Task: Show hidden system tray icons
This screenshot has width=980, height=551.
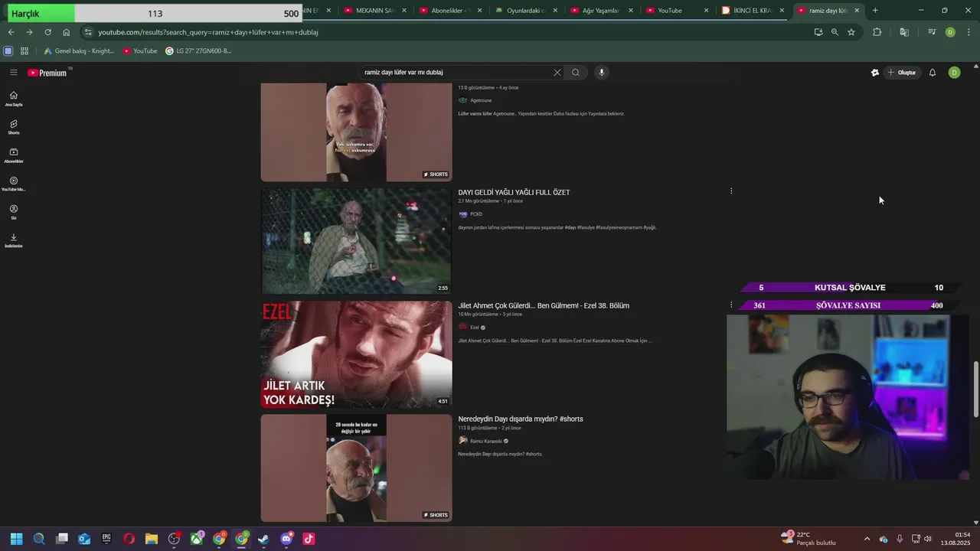Action: (x=867, y=539)
